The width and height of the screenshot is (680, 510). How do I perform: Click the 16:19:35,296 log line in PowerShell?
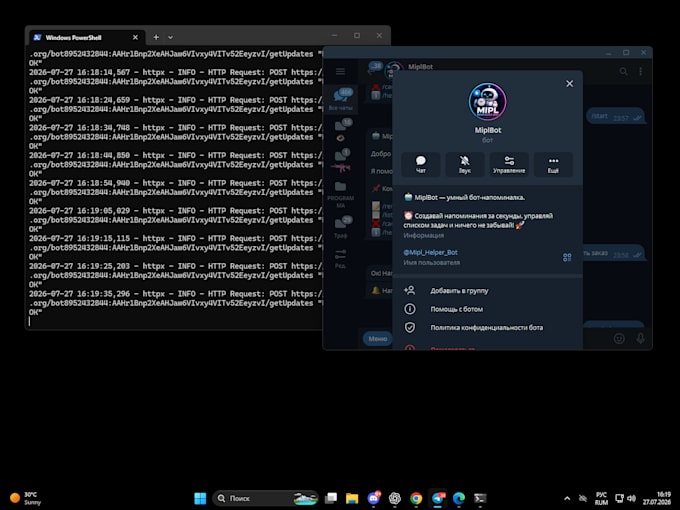point(176,294)
